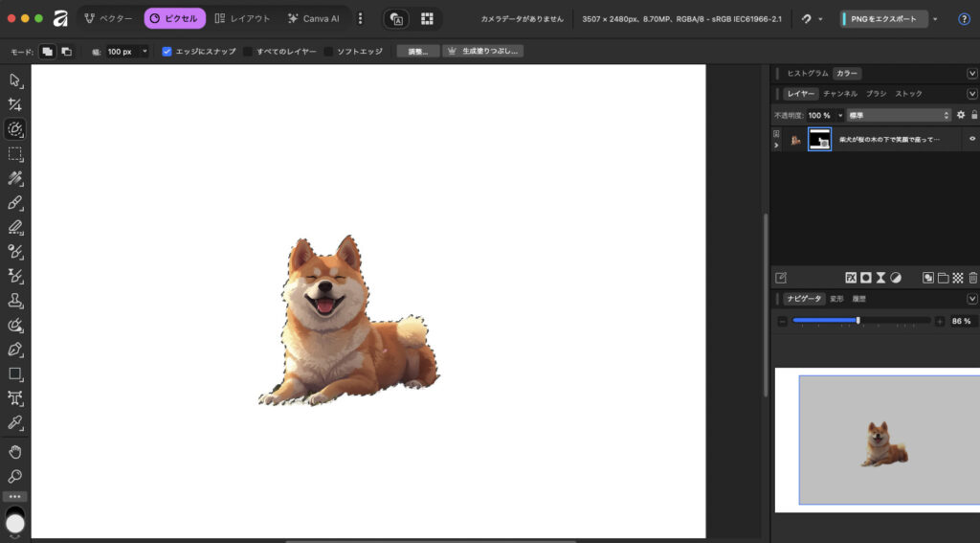
Task: Click the 調整... button
Action: tap(418, 52)
